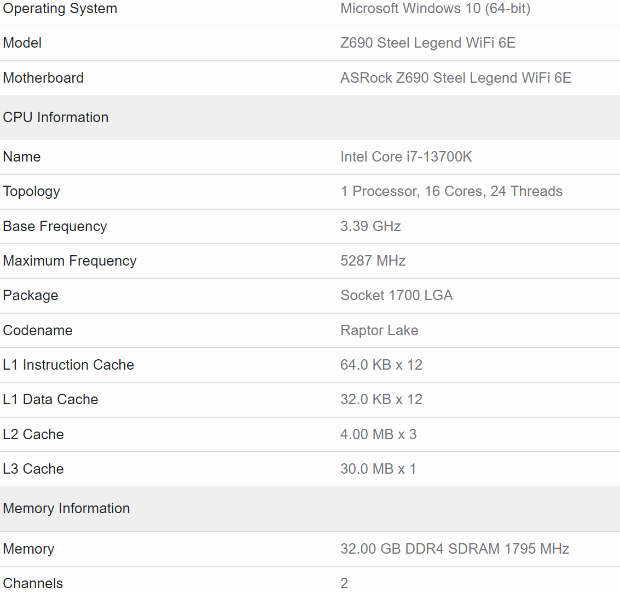This screenshot has width=620, height=592.
Task: Click the Z690 Steel Legend WiFi 6E model value
Action: (x=428, y=43)
